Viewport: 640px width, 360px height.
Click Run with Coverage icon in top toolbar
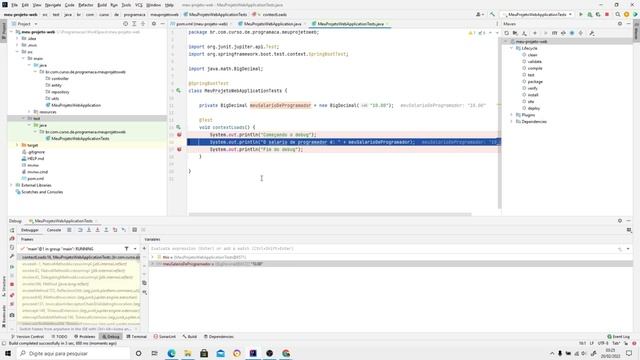point(598,14)
